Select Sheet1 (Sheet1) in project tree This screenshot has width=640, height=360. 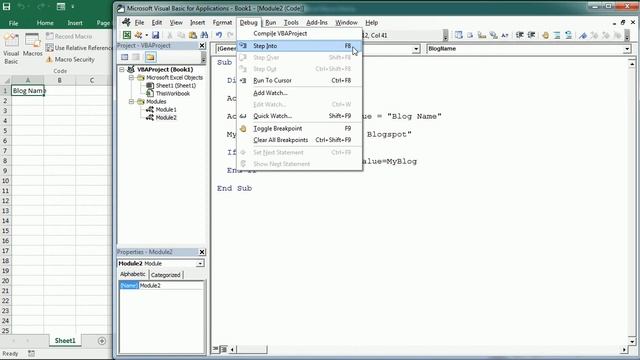[176, 86]
